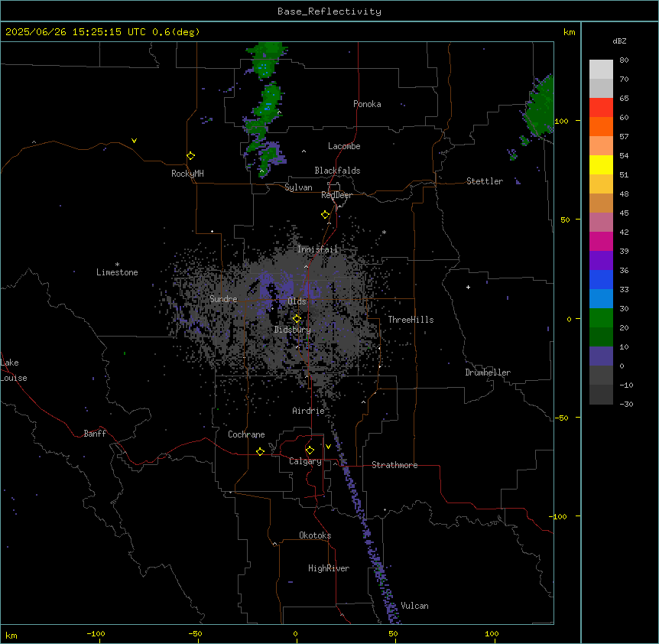Click the km unit label at bottom left
The width and height of the screenshot is (659, 644).
[x=11, y=636]
